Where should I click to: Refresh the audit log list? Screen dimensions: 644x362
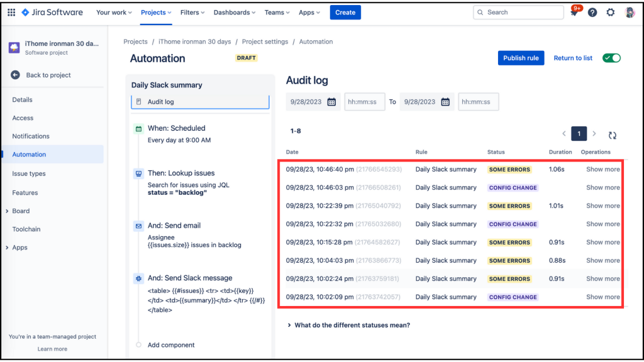tap(613, 135)
